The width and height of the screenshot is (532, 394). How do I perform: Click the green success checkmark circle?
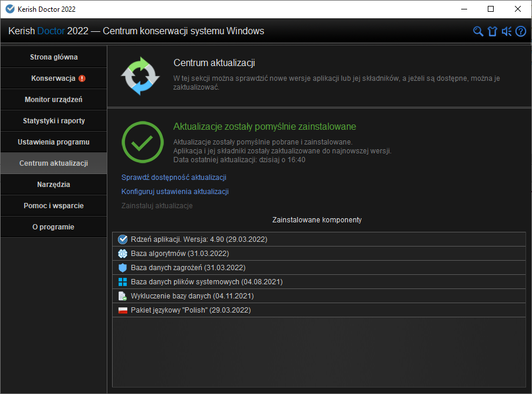point(143,142)
